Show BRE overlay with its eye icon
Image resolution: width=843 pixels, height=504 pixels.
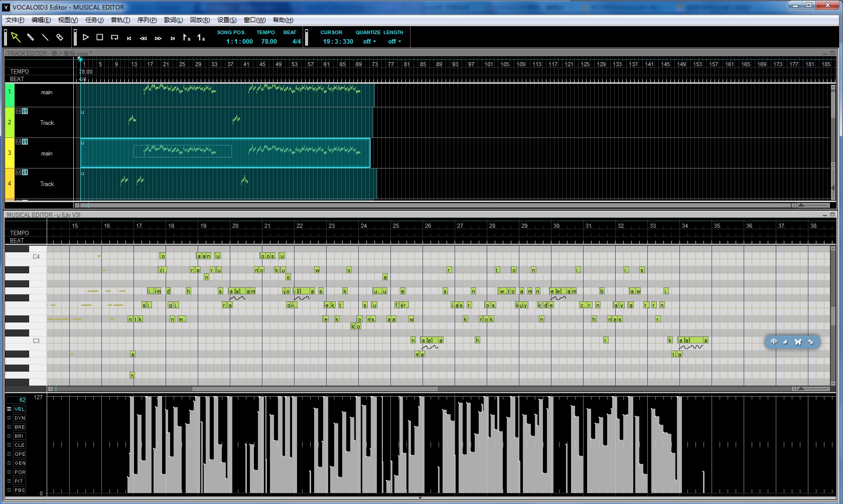(x=9, y=427)
